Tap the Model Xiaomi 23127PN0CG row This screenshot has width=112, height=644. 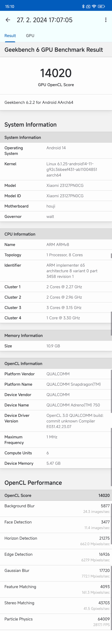(56, 185)
